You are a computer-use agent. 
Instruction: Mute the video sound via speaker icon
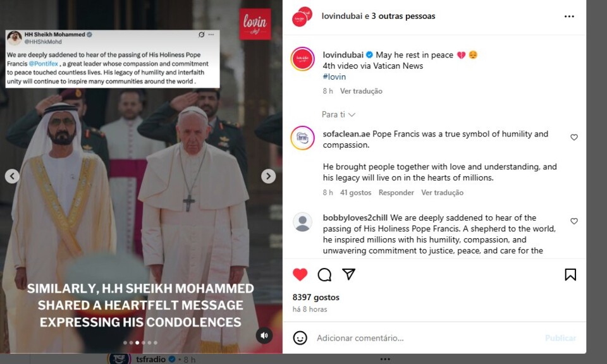[264, 336]
